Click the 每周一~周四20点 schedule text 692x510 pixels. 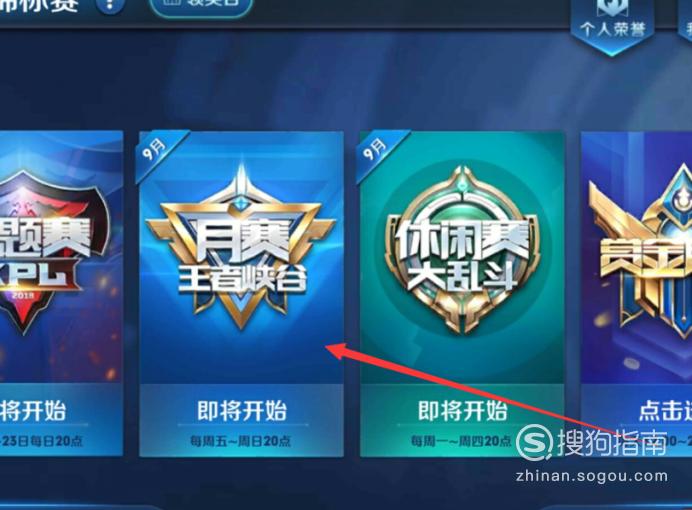coord(461,440)
